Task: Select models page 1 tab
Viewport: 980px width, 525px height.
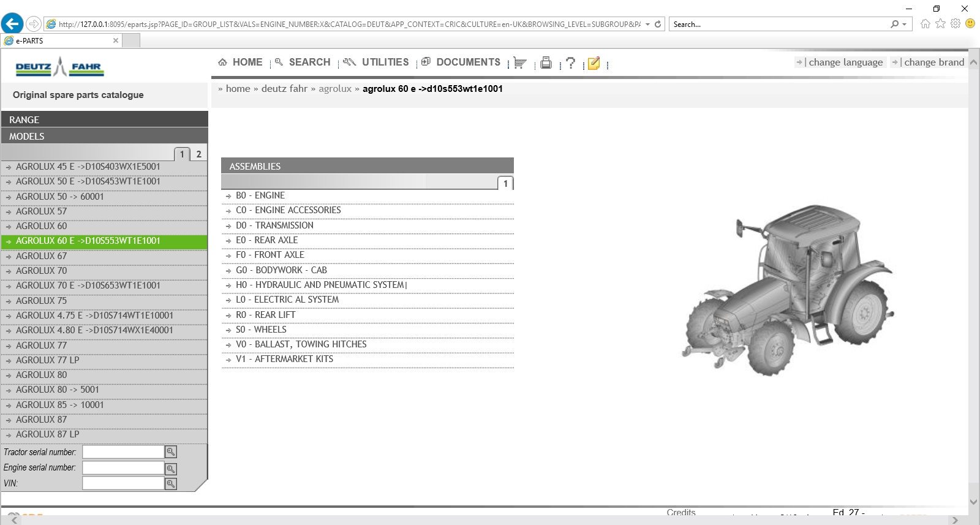Action: coord(182,154)
